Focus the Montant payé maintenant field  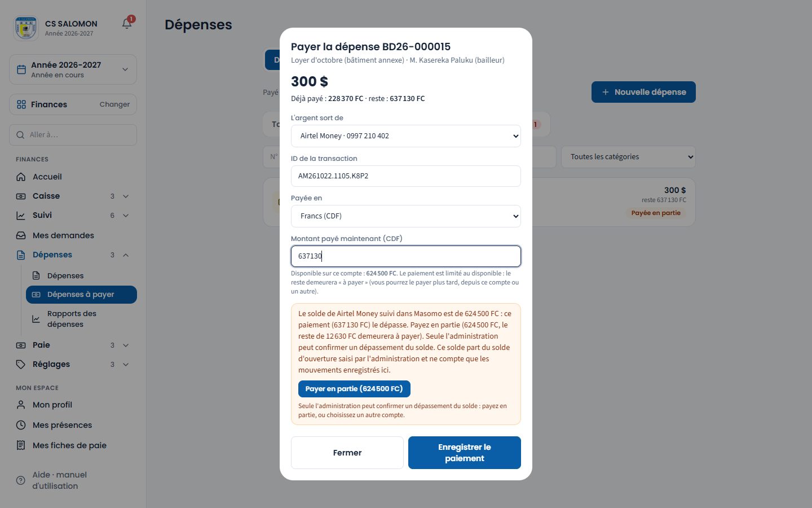click(x=405, y=256)
